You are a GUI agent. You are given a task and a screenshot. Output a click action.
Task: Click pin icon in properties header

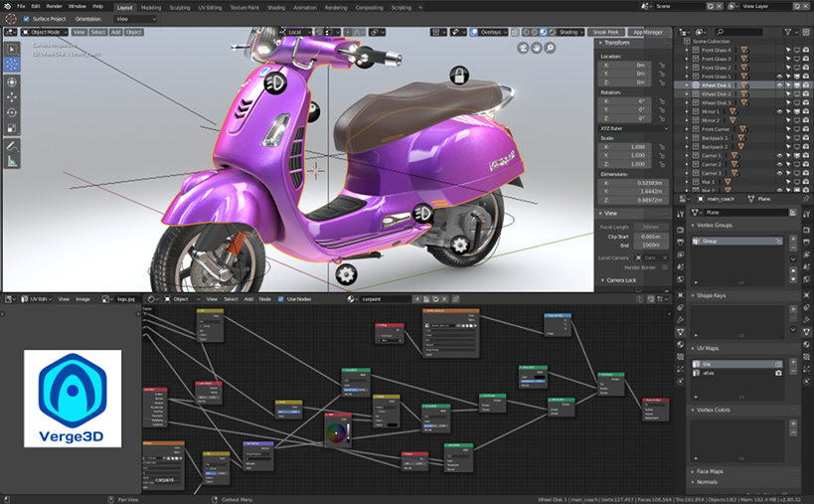click(x=806, y=199)
